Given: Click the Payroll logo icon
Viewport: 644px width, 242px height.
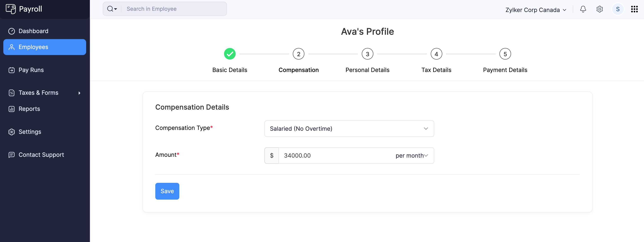Looking at the screenshot, I should coord(11,9).
